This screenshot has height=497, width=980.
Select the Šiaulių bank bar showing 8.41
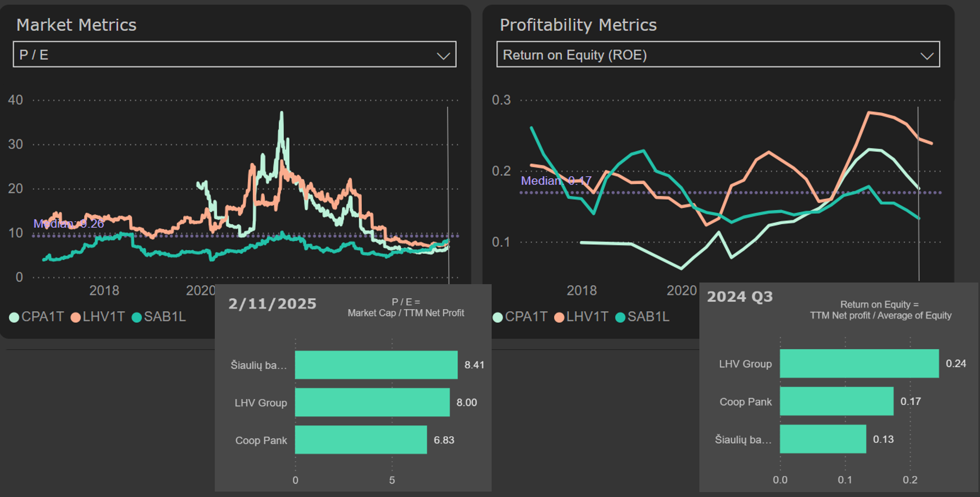click(x=376, y=365)
